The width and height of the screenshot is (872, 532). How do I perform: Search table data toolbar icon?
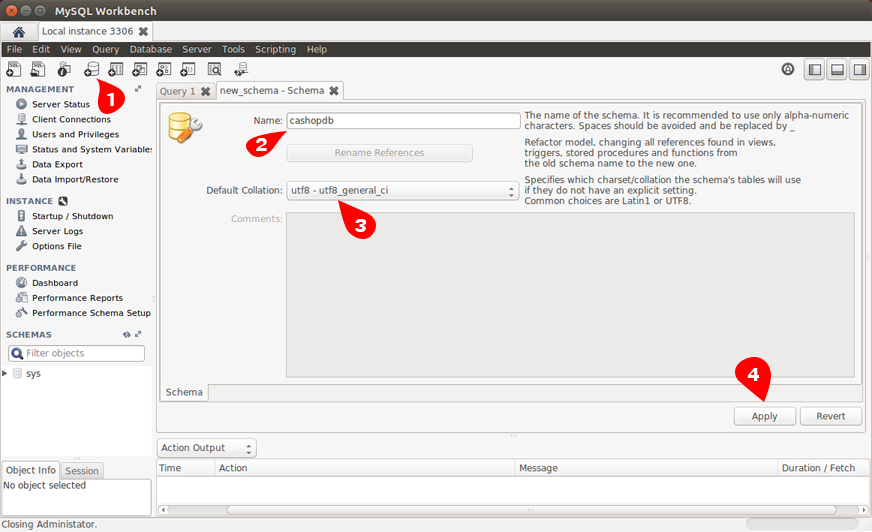pyautogui.click(x=214, y=69)
